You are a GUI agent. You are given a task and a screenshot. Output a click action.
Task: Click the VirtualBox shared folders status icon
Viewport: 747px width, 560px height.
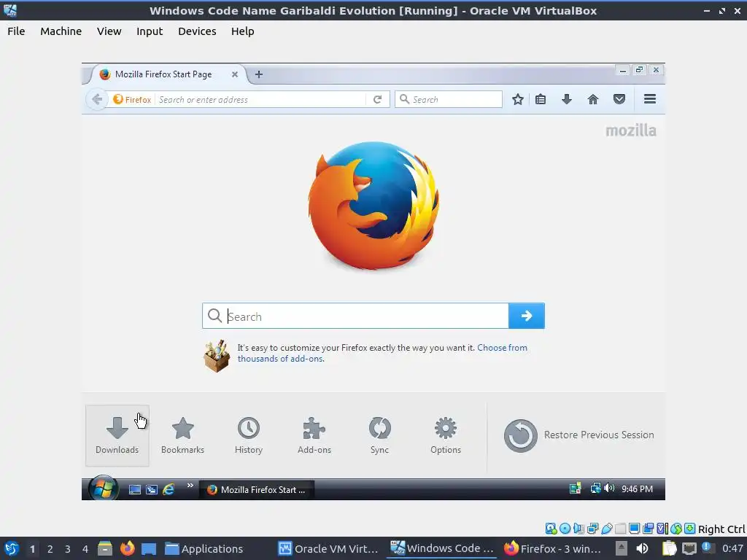tap(620, 528)
